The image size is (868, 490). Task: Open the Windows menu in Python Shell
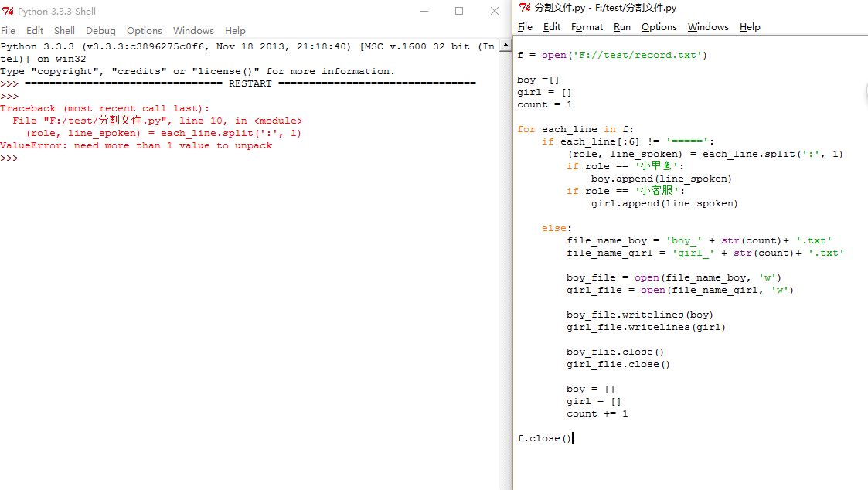[x=193, y=31]
